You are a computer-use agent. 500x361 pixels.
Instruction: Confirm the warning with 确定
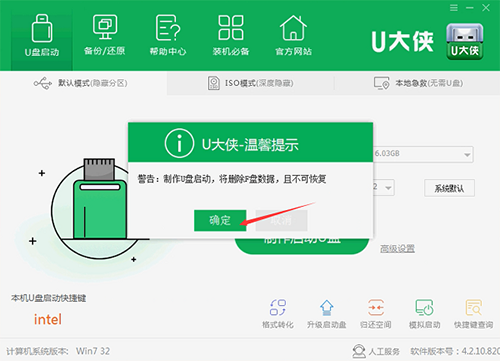pyautogui.click(x=220, y=220)
